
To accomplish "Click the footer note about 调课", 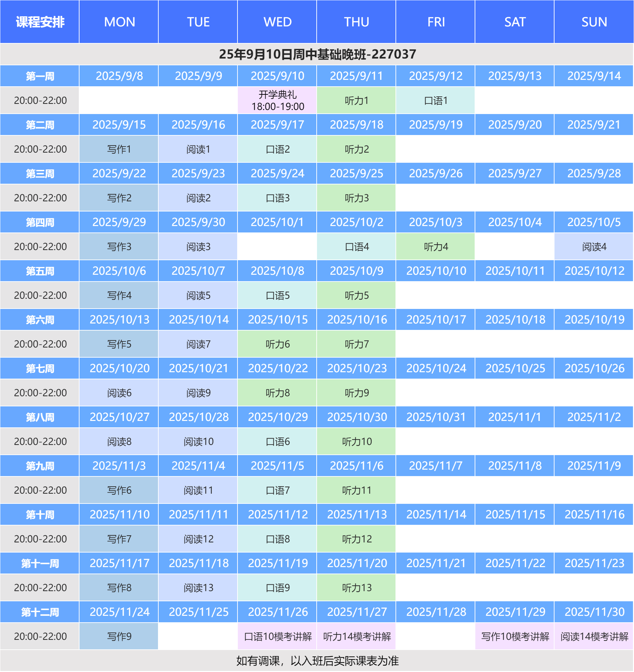I will (x=317, y=661).
